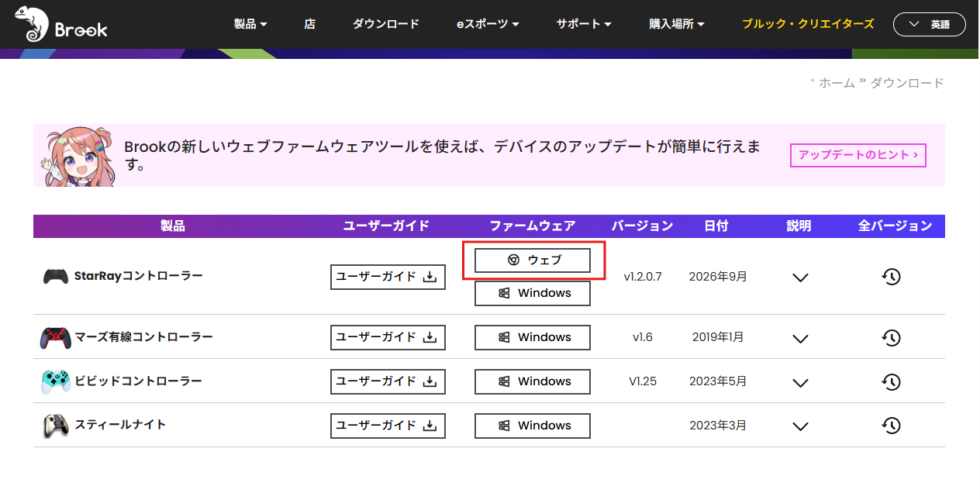This screenshot has height=500, width=980.
Task: Click ホーム breadcrumb link
Action: [x=837, y=83]
